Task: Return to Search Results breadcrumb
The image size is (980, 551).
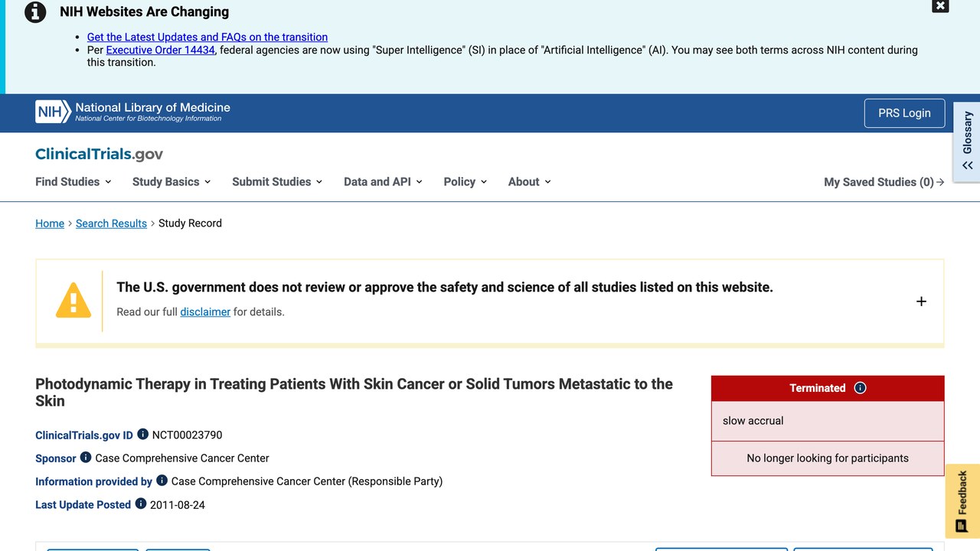Action: 111,223
